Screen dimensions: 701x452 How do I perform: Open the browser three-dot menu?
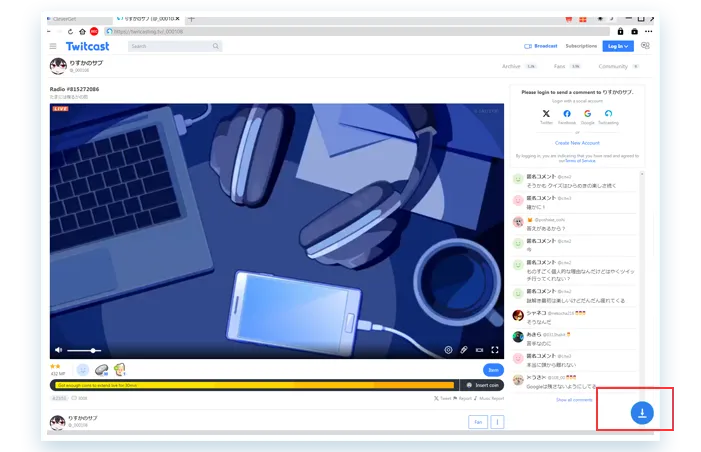(649, 31)
